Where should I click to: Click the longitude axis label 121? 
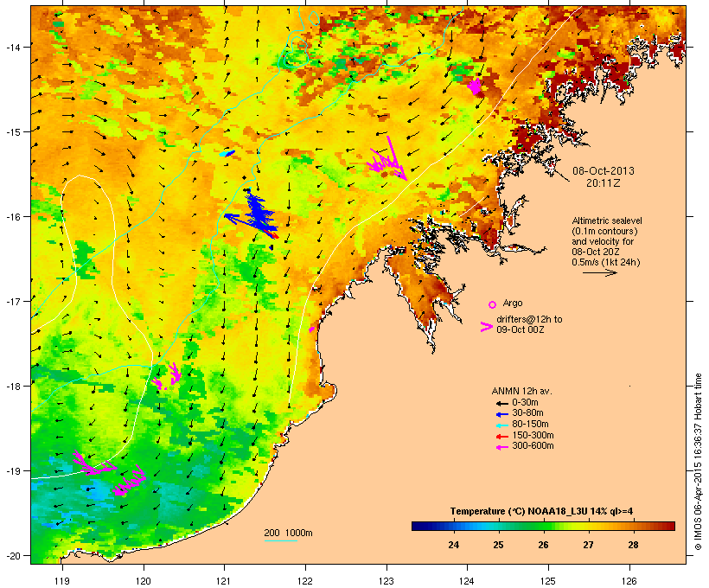click(224, 581)
